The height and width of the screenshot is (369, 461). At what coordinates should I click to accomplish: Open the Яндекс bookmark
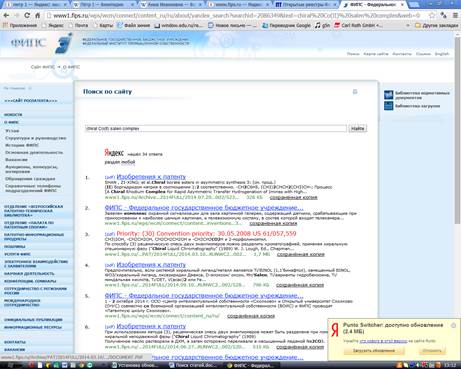53,25
